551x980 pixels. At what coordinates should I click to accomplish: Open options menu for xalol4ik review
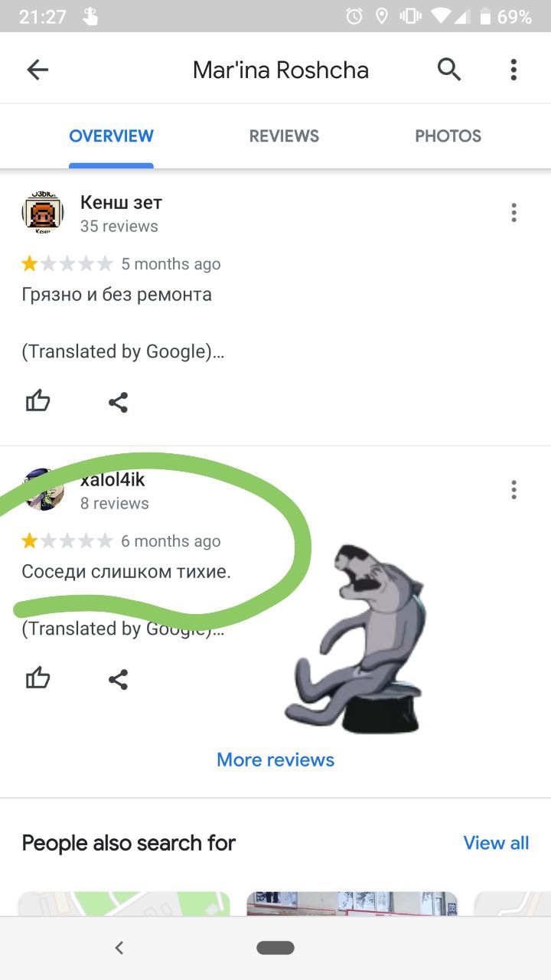click(514, 489)
